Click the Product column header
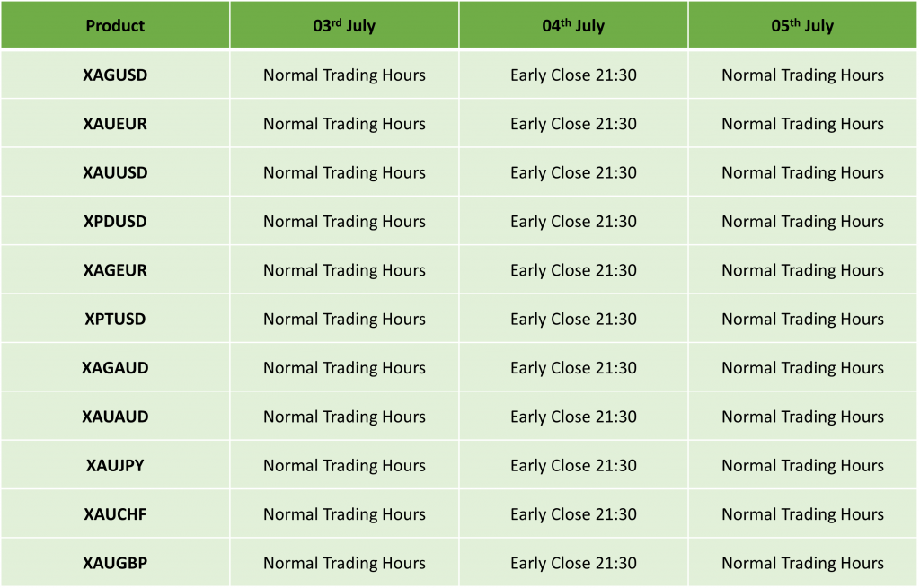Image resolution: width=920 pixels, height=588 pixels. [115, 25]
